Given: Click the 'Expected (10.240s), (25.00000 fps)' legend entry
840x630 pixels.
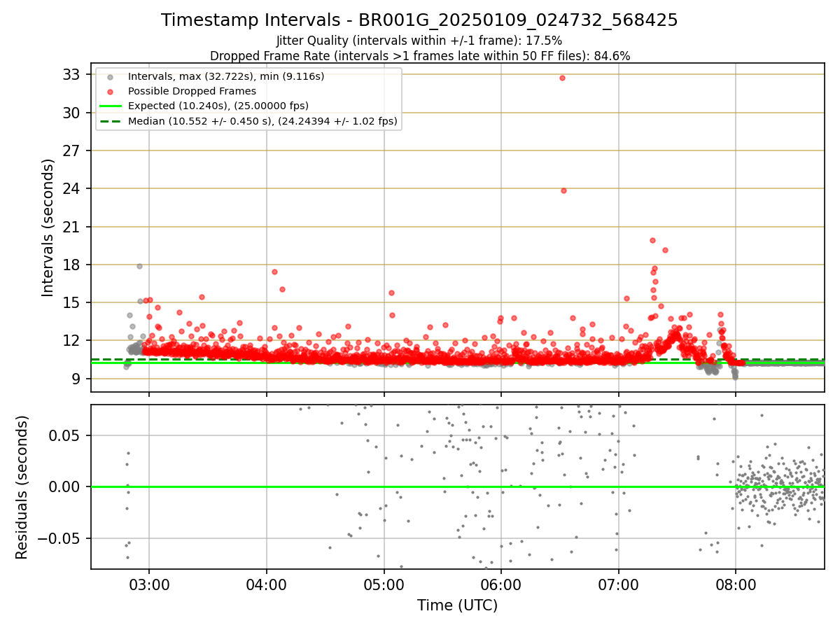Looking at the screenshot, I should coord(218,106).
